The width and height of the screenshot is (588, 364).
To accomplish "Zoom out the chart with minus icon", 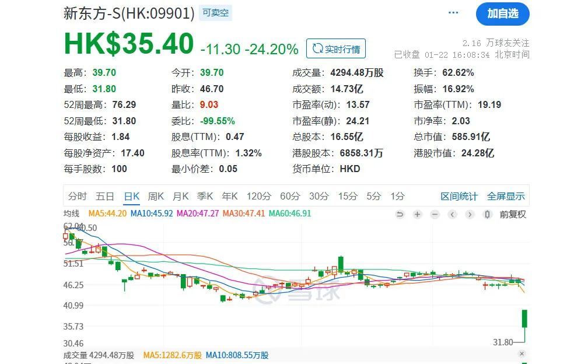I will (x=435, y=214).
